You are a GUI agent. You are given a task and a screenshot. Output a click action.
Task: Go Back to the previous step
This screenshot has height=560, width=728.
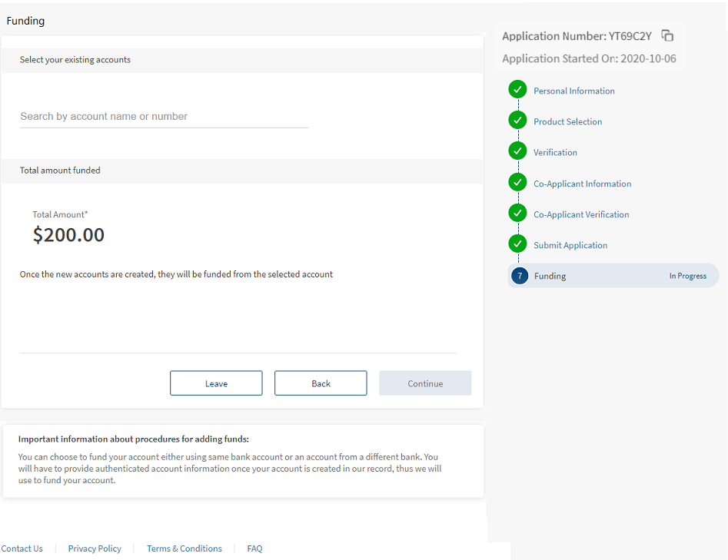[321, 383]
